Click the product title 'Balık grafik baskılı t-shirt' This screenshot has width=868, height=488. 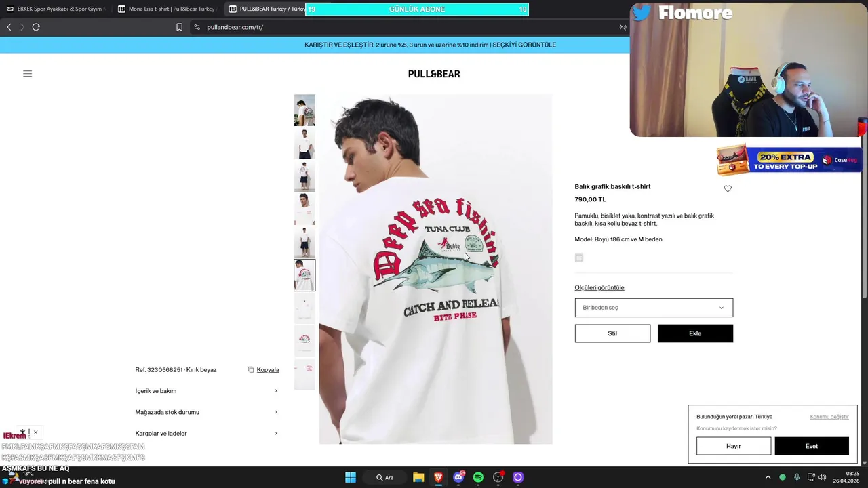click(612, 187)
